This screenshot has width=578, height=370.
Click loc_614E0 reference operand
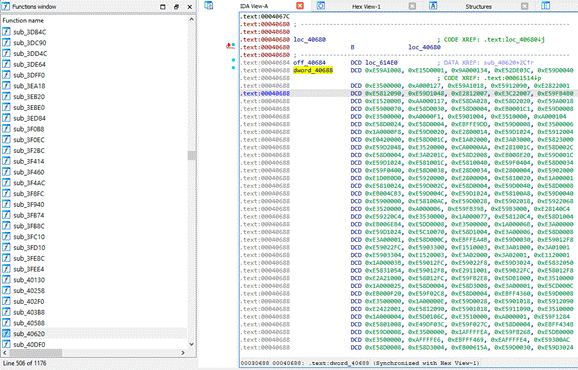(x=382, y=63)
